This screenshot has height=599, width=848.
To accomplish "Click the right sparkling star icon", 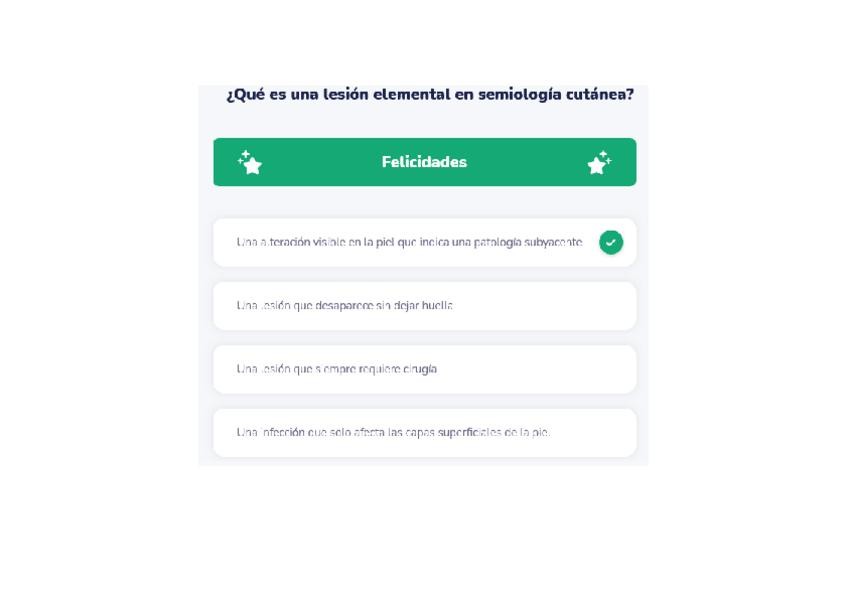I will click(x=599, y=162).
